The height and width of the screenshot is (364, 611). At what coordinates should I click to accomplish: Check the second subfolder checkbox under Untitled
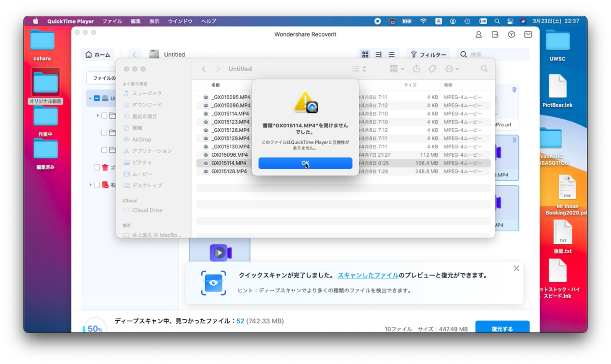[x=104, y=133]
